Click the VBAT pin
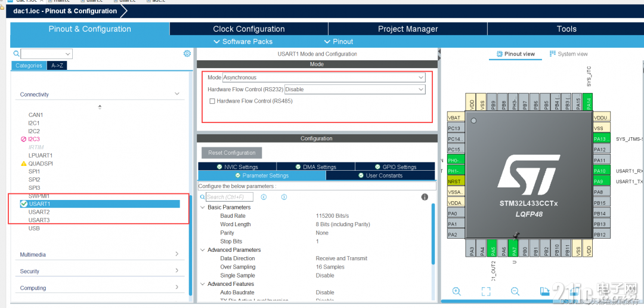 click(x=456, y=117)
